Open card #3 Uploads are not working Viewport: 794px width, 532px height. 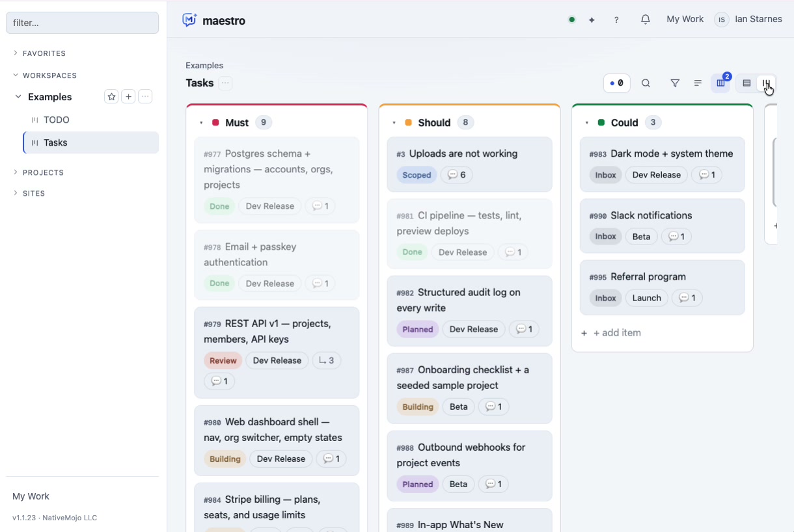(469, 165)
